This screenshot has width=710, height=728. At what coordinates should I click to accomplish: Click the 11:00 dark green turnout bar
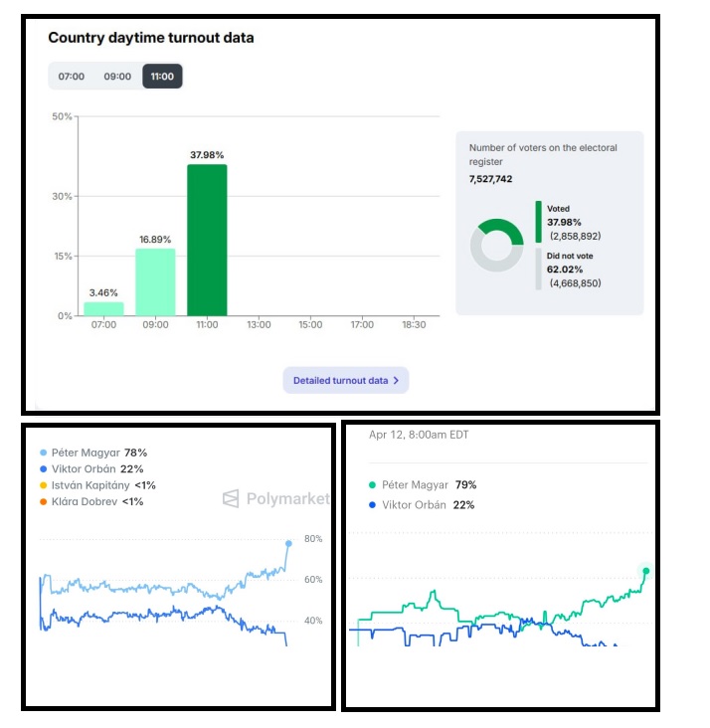(207, 240)
